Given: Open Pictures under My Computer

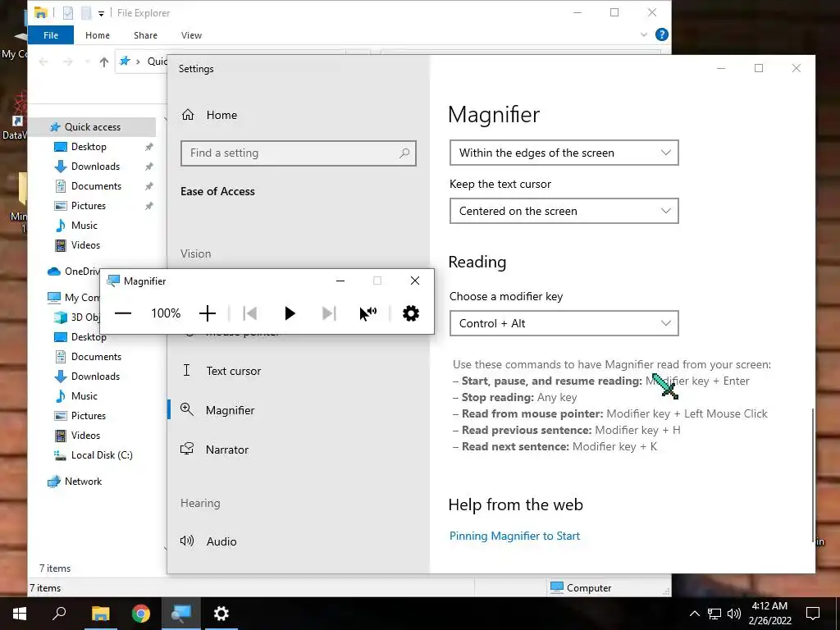Looking at the screenshot, I should tap(89, 416).
